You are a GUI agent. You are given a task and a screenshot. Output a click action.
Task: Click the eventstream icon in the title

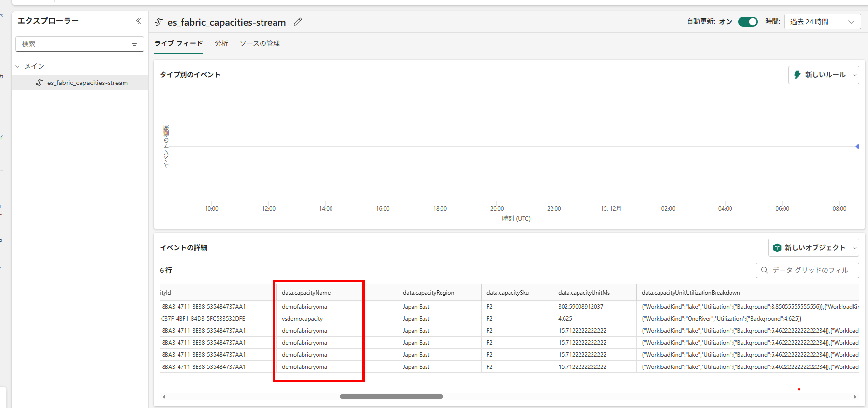[159, 22]
